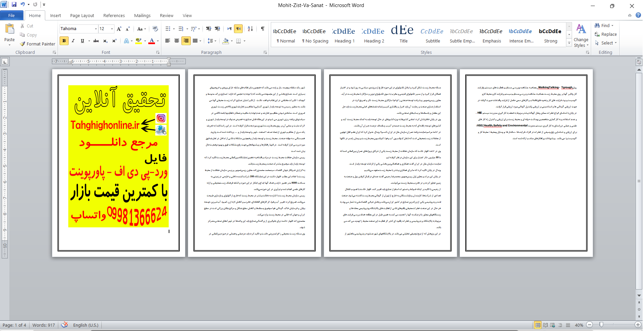Click the proofing errors status icon

tap(64, 325)
